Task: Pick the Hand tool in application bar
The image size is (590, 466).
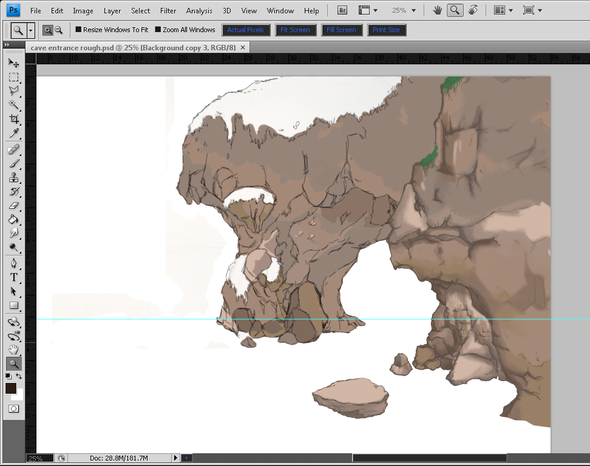Action: [437, 11]
